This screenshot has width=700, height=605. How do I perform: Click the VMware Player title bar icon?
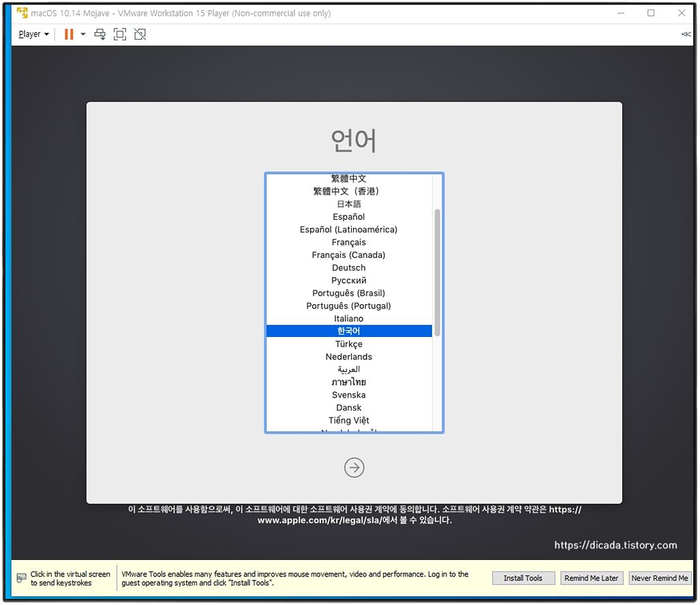(x=22, y=13)
